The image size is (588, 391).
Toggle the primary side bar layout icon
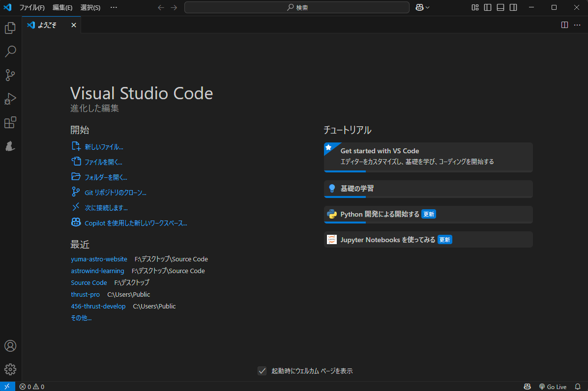tap(488, 7)
